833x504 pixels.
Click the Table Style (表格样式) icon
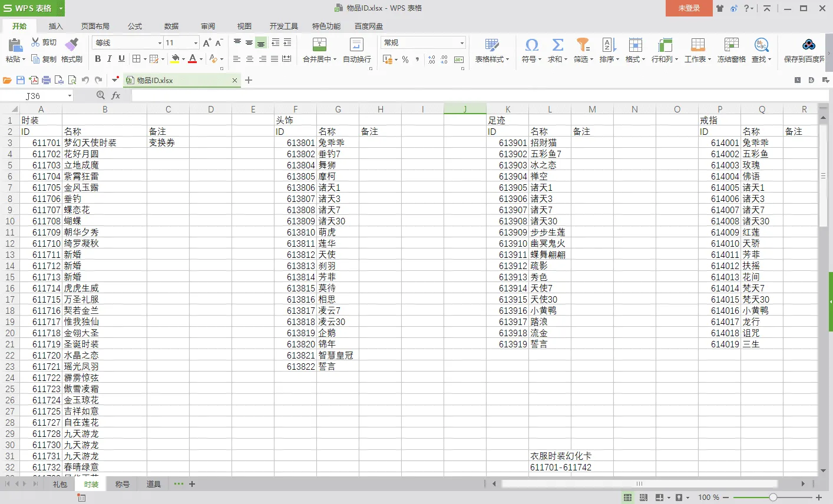click(x=491, y=45)
